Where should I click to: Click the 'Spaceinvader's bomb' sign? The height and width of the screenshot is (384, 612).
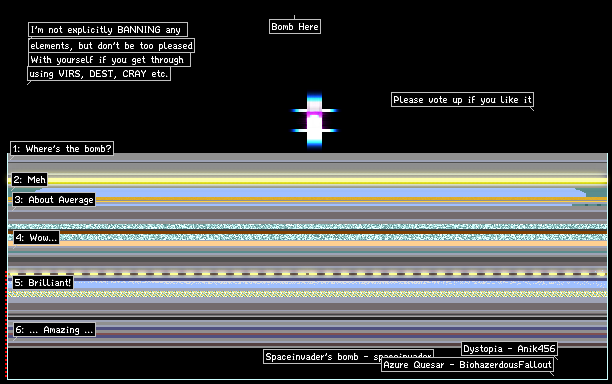click(348, 357)
